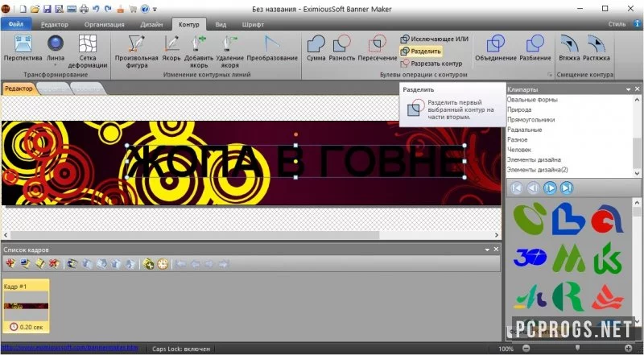Select the Радиальные clipart category
644x355 pixels.
click(x=524, y=130)
